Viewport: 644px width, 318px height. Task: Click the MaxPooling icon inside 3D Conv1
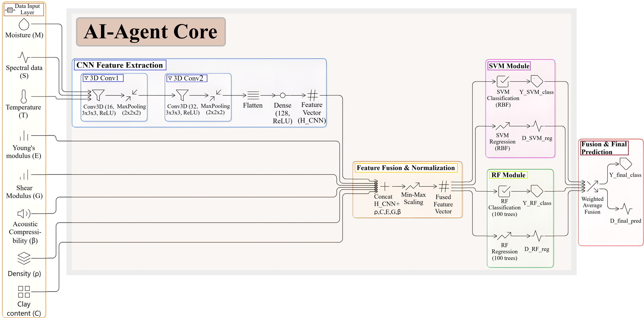click(x=132, y=95)
